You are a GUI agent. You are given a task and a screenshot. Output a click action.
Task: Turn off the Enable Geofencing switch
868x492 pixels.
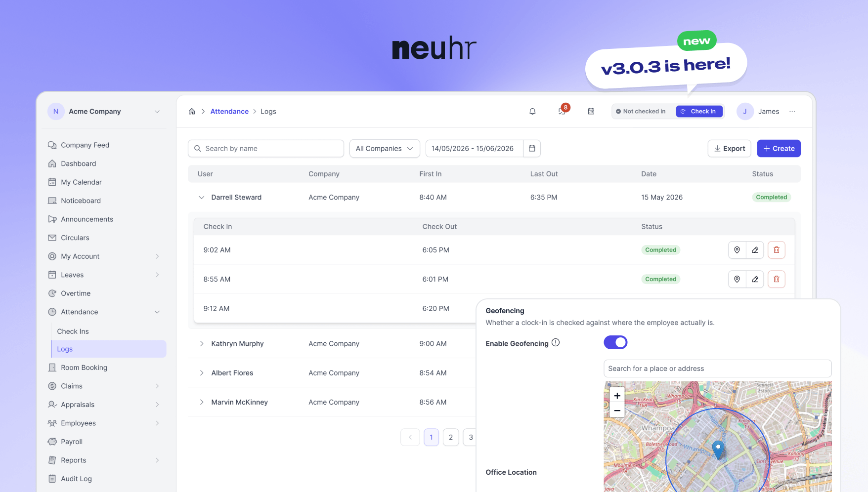[615, 343]
